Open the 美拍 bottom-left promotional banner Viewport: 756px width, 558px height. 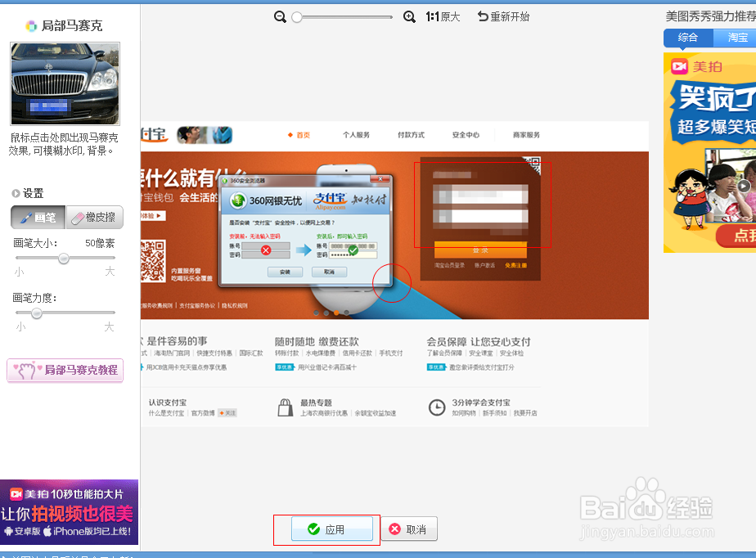tap(69, 512)
